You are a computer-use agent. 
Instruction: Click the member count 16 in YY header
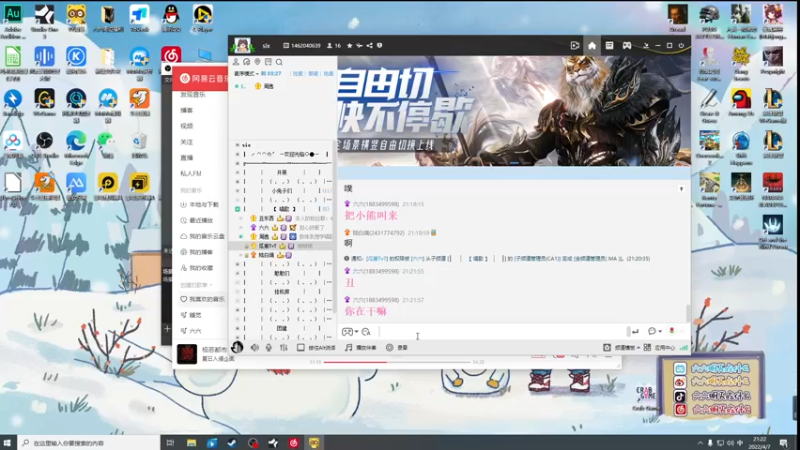[x=334, y=45]
